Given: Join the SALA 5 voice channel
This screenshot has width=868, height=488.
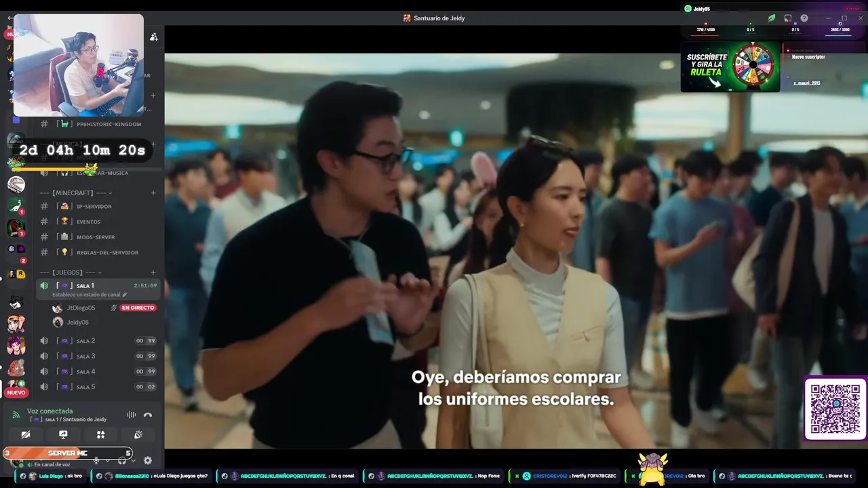Looking at the screenshot, I should tap(98, 387).
